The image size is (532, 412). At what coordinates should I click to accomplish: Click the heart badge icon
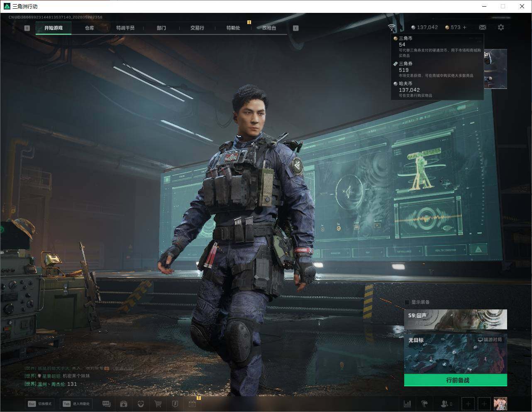(141, 404)
